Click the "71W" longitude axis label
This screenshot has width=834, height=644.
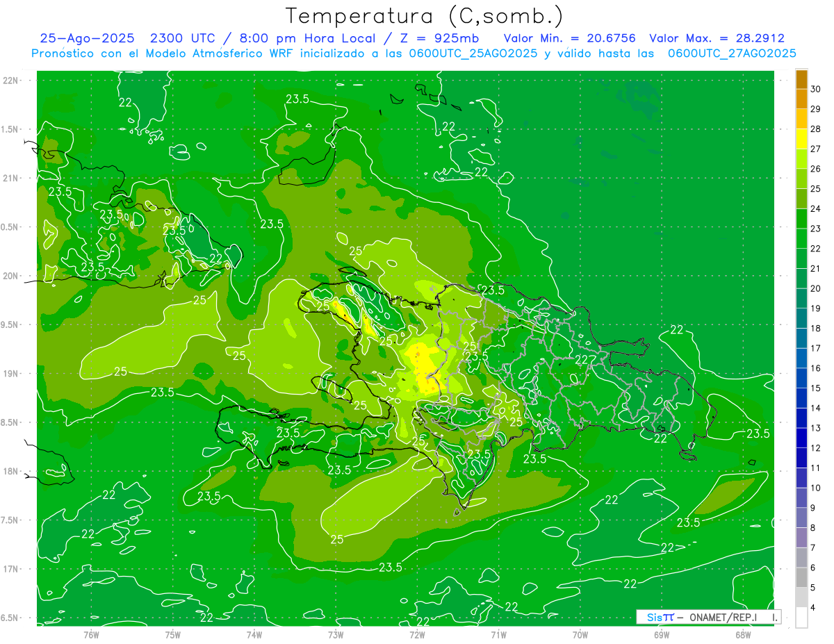click(x=498, y=634)
